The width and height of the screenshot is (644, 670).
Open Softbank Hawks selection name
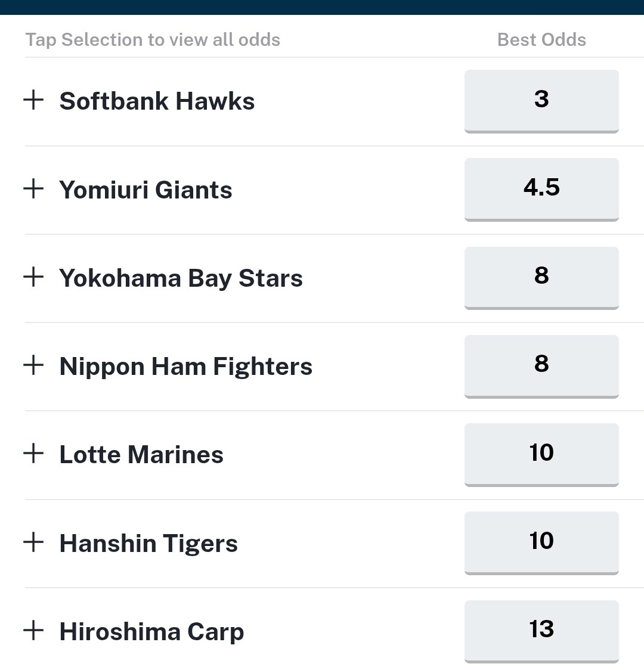pos(157,101)
